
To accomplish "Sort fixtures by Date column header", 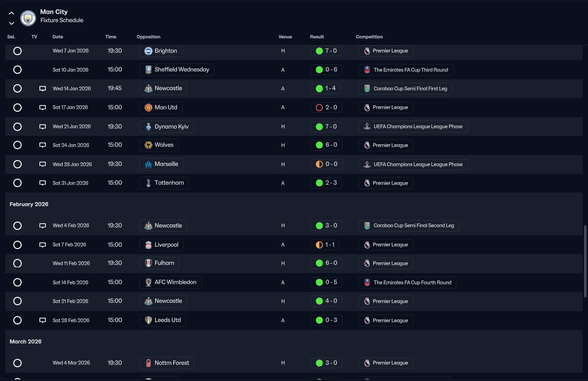I will pyautogui.click(x=58, y=37).
